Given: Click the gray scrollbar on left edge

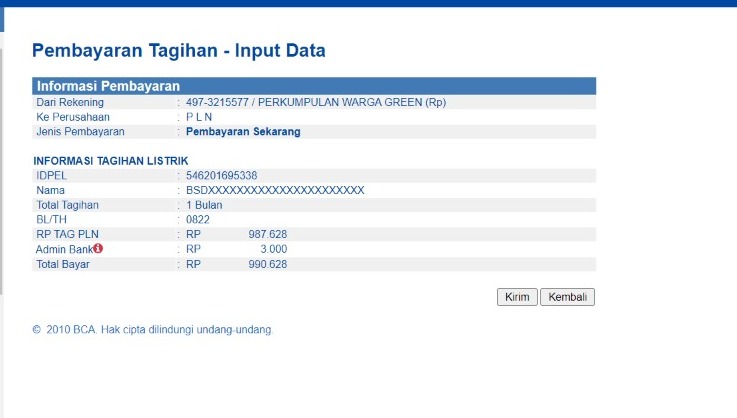Looking at the screenshot, I should [2, 170].
